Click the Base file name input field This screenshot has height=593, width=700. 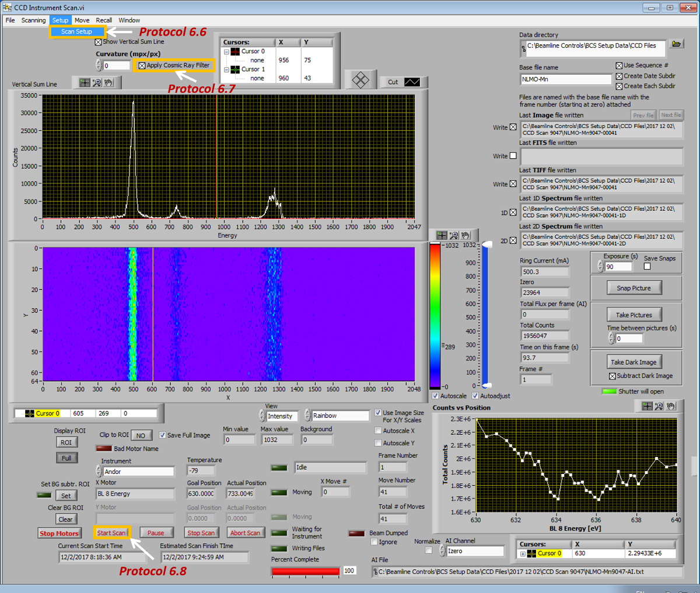tap(565, 79)
